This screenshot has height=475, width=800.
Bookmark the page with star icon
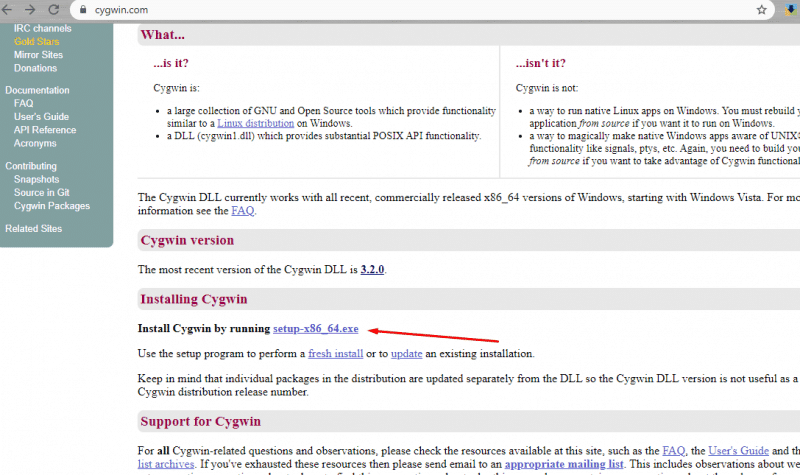pyautogui.click(x=762, y=10)
